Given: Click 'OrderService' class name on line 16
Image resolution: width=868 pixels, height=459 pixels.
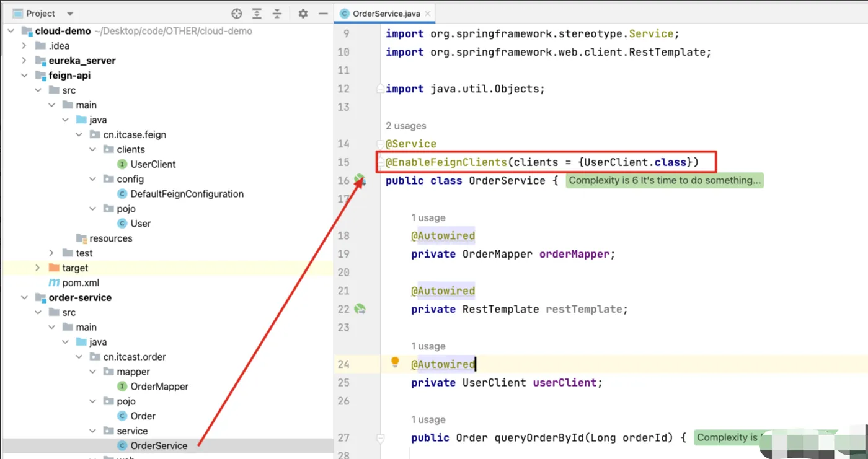Looking at the screenshot, I should coord(507,181).
